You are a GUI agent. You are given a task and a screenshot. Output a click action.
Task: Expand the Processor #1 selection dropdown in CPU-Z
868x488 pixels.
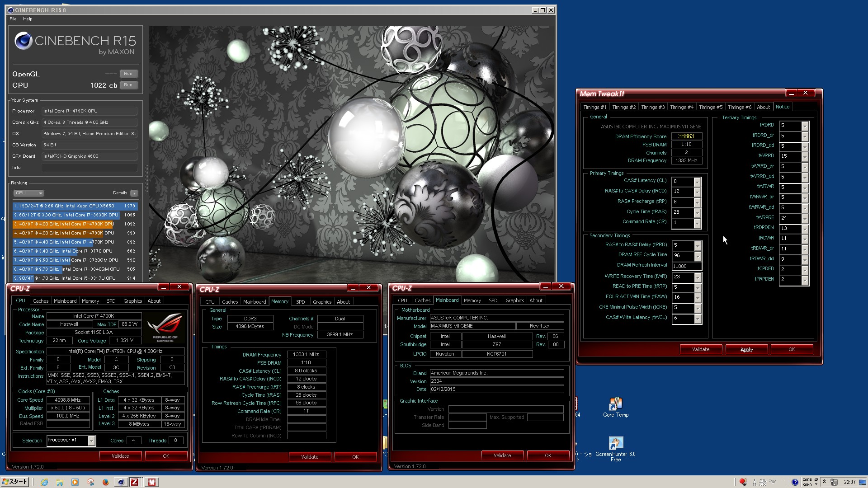pyautogui.click(x=92, y=441)
